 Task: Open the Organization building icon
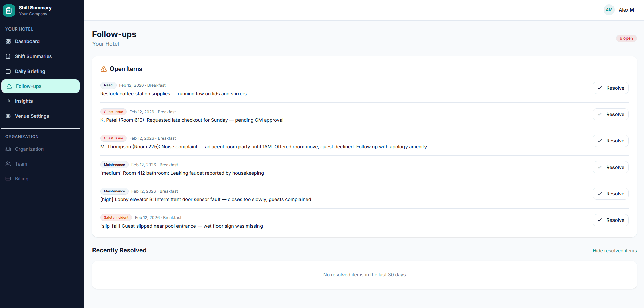(8, 149)
